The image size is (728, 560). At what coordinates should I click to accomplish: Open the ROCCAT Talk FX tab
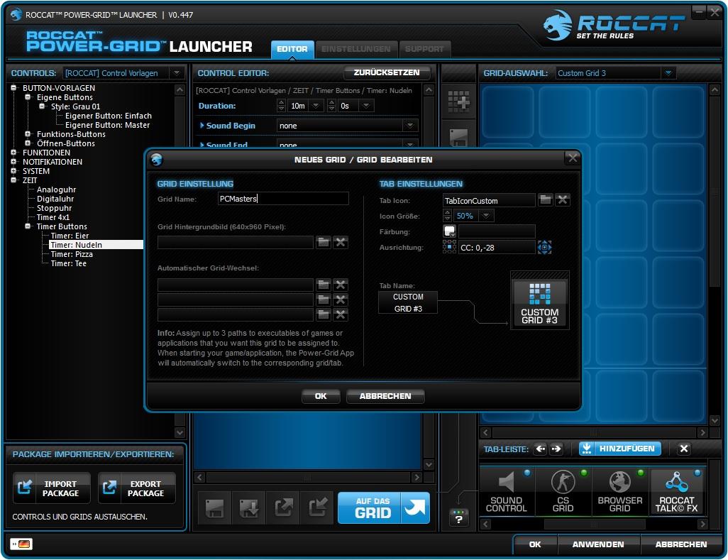[676, 492]
